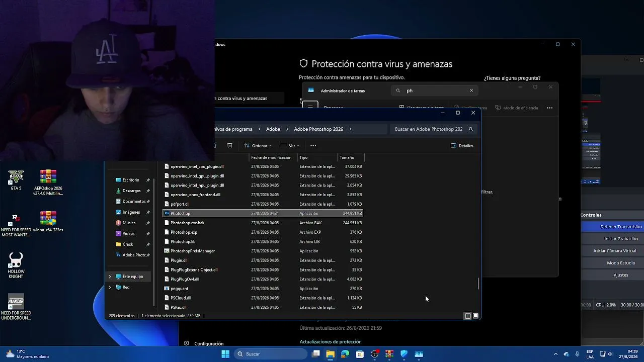Open the Ver view dropdown
This screenshot has width=644, height=362.
290,146
